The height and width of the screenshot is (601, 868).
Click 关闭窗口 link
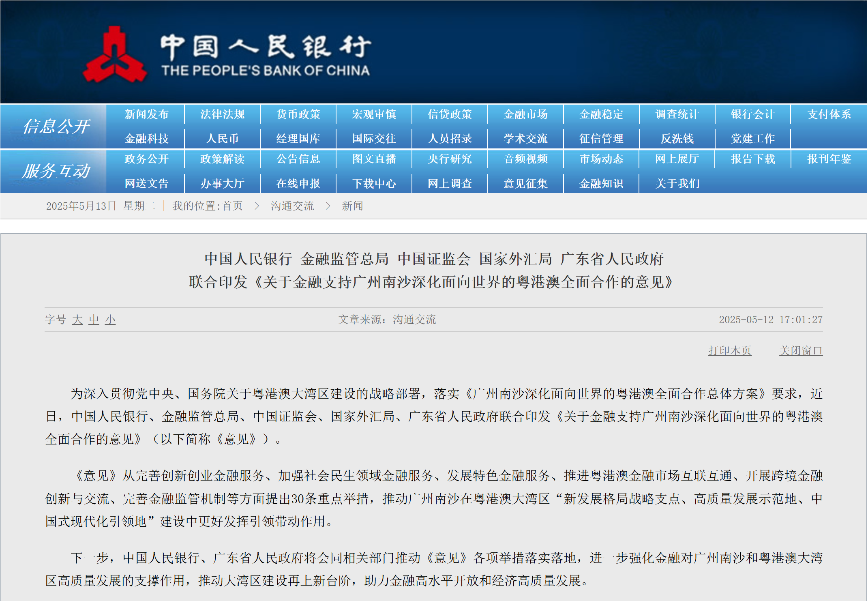(801, 351)
